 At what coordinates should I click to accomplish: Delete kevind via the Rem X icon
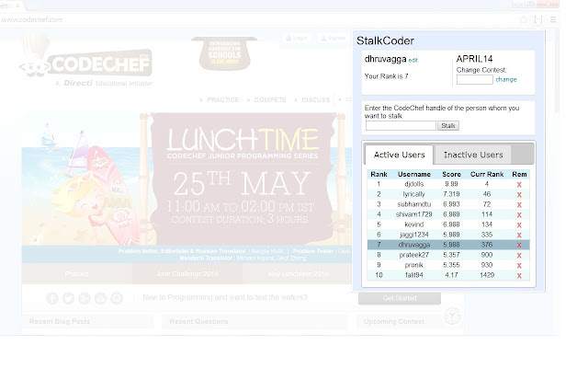519,224
